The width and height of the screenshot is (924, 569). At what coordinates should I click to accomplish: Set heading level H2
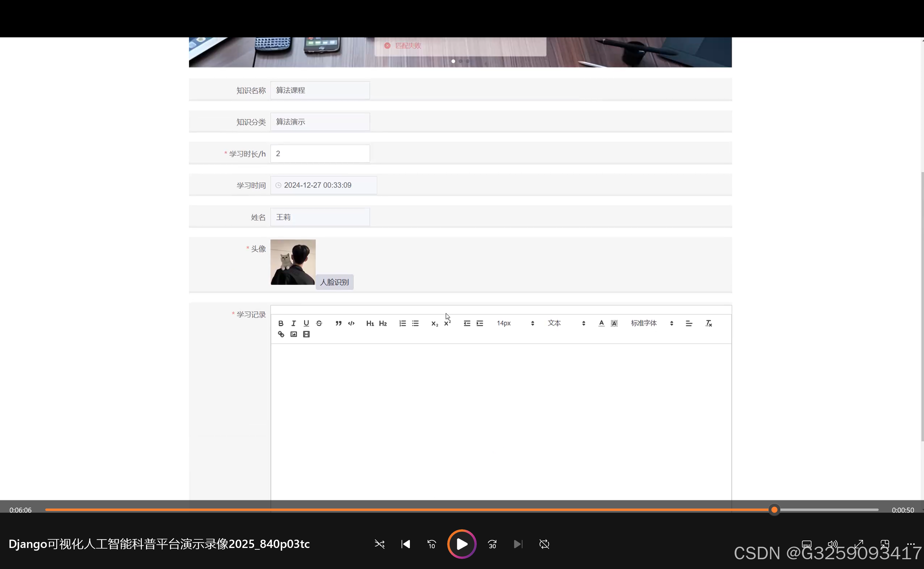[x=383, y=323]
